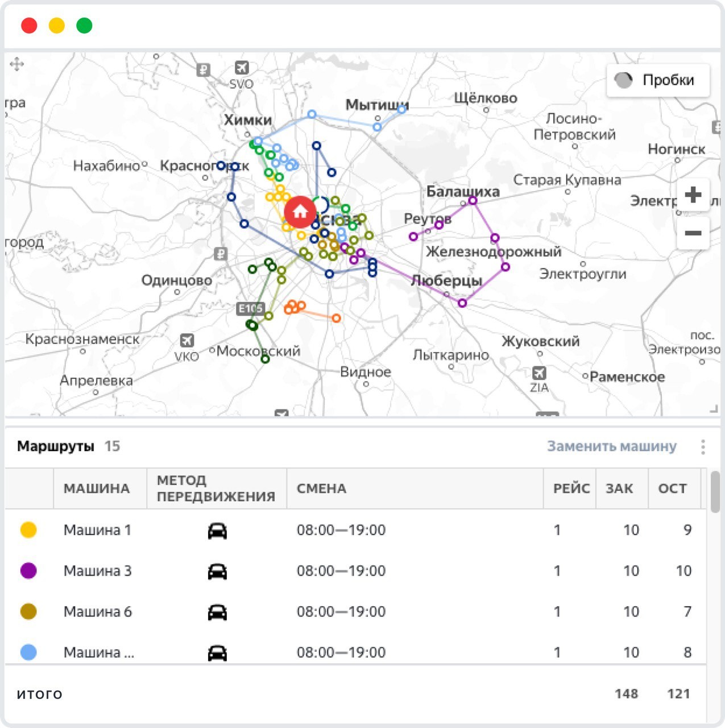The height and width of the screenshot is (728, 725).
Task: Zoom out the map with minus button
Action: click(693, 233)
